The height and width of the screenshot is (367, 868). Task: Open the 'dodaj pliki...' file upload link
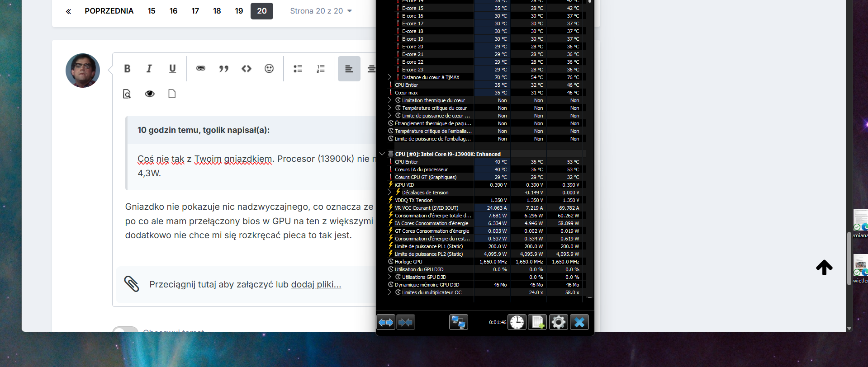[x=316, y=284]
